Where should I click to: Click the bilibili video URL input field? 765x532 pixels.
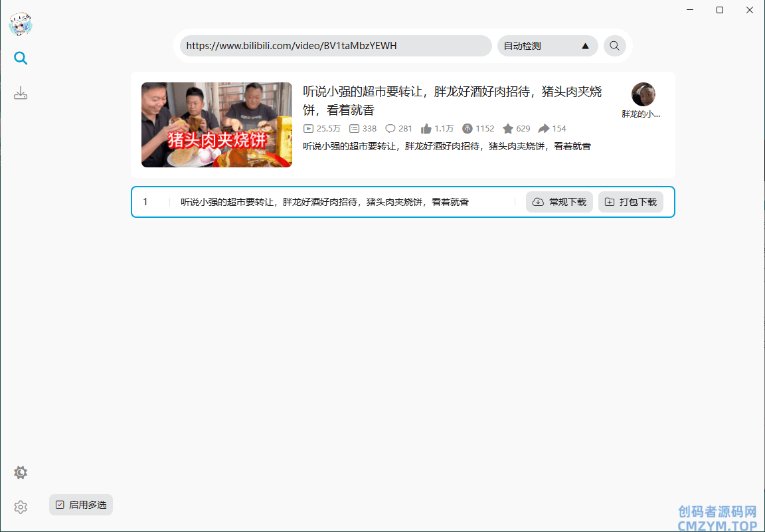(x=335, y=46)
